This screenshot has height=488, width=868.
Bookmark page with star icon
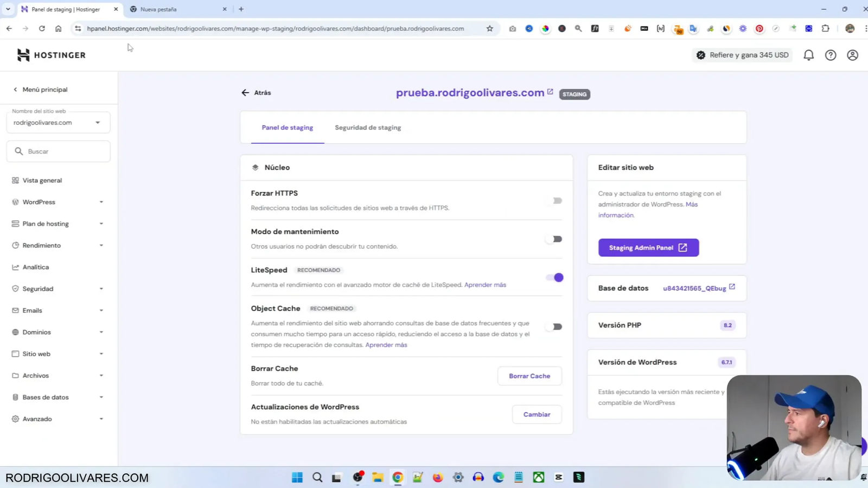click(x=490, y=28)
